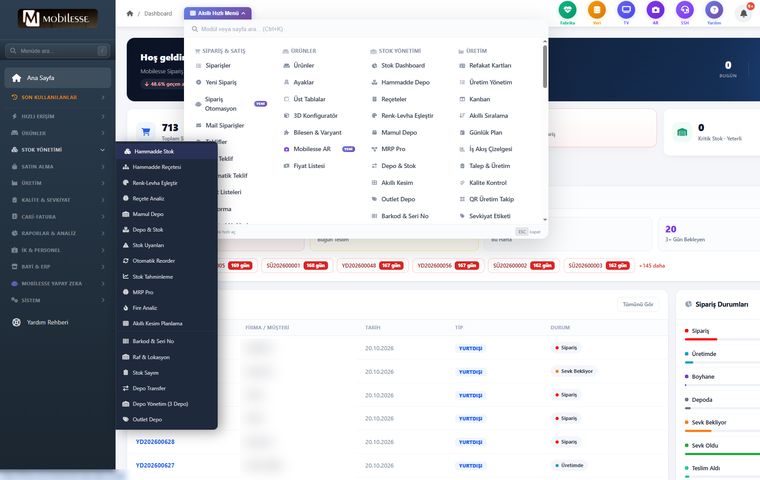Go to the home icon in the breadcrumb
This screenshot has height=480, width=760.
coord(130,14)
